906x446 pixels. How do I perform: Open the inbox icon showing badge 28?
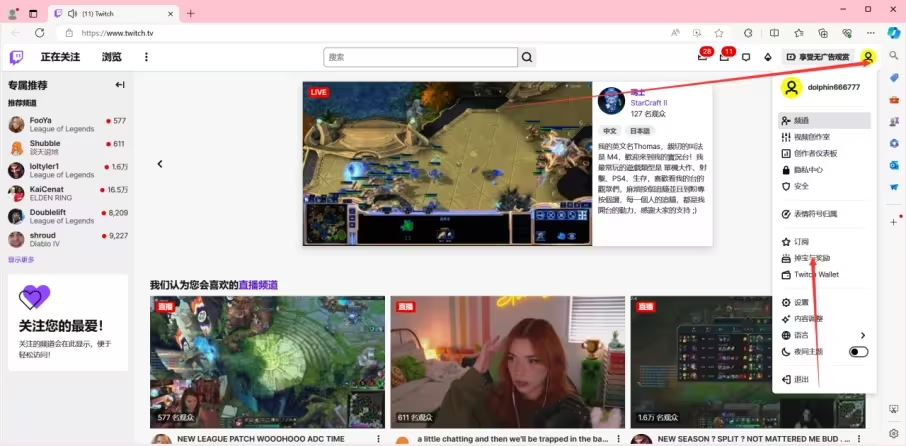coord(703,57)
